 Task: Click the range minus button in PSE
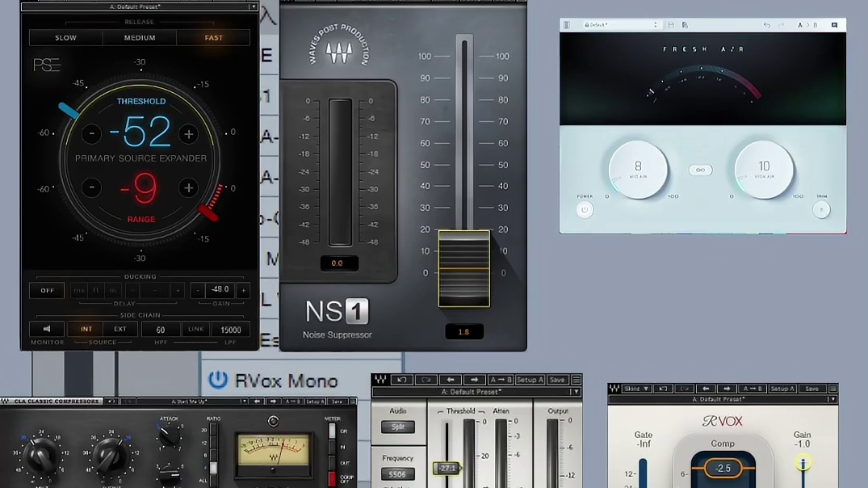coord(91,188)
